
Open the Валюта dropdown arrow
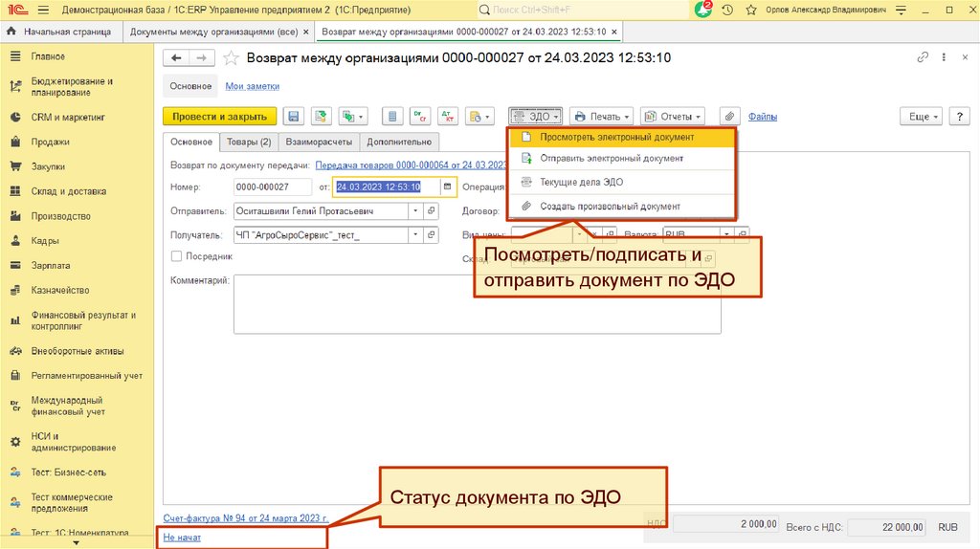(x=726, y=234)
